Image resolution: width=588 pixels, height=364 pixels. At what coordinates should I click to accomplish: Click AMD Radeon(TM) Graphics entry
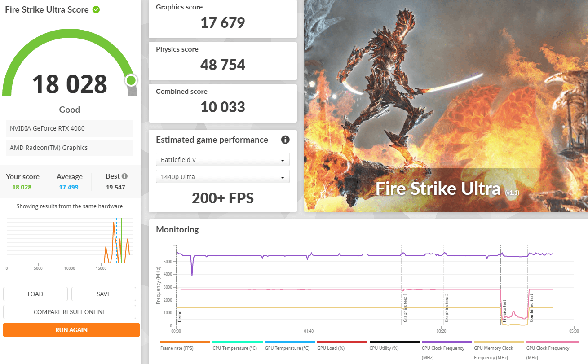click(x=70, y=148)
